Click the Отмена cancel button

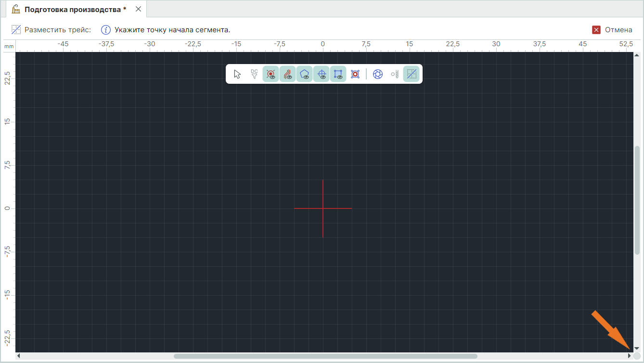pos(612,30)
